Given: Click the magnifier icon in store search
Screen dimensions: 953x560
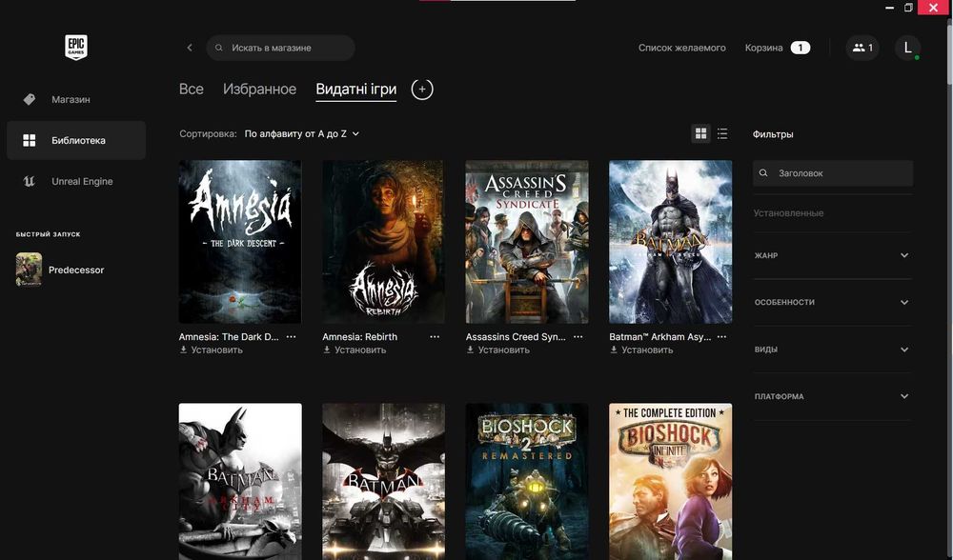Looking at the screenshot, I should [219, 48].
